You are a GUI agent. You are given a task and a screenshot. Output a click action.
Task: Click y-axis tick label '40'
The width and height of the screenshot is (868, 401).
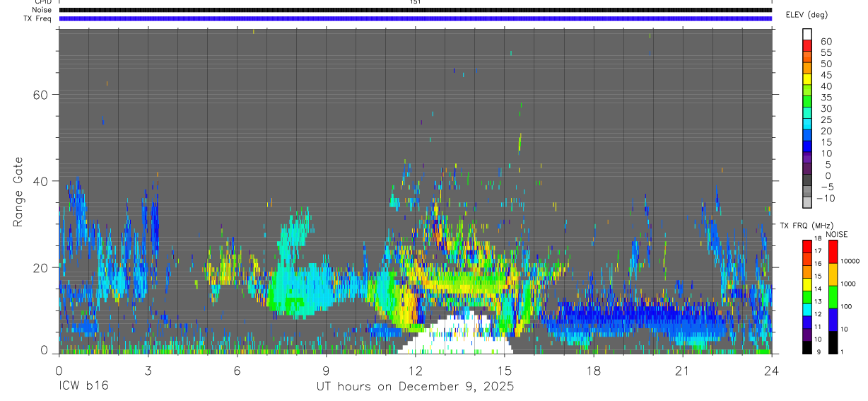click(x=39, y=180)
